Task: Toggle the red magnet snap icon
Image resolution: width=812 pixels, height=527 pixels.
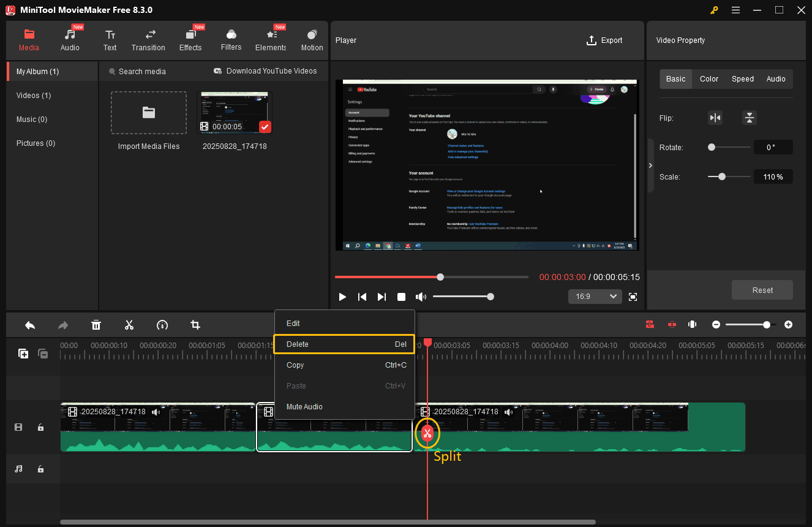Action: (x=650, y=325)
